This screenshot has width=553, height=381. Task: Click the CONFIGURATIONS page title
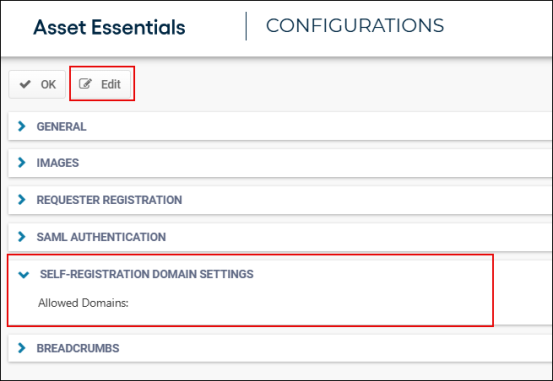[354, 25]
